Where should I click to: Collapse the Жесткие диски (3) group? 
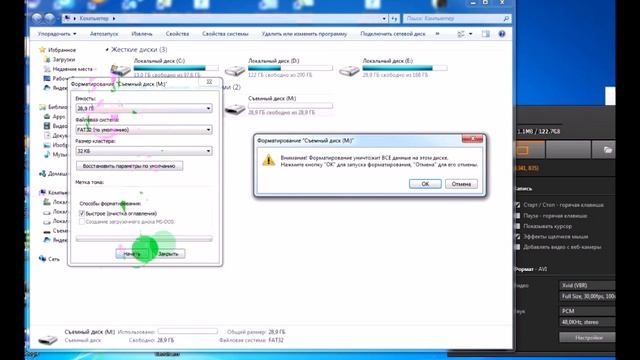click(x=107, y=50)
